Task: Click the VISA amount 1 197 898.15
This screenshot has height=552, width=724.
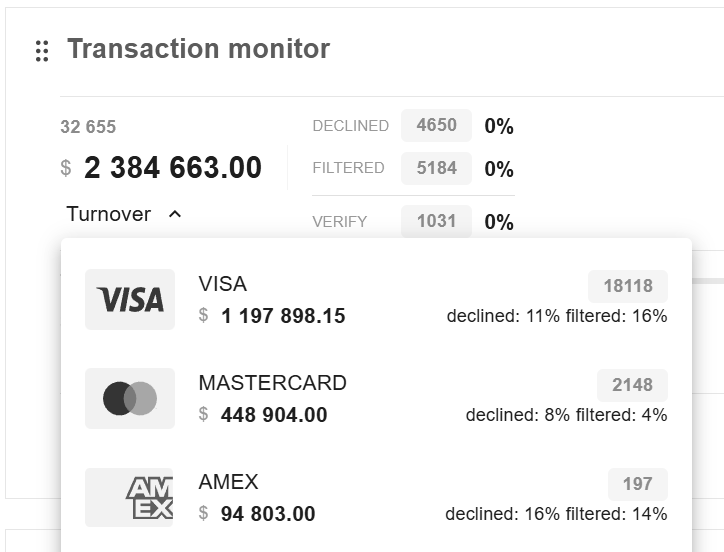Action: 283,316
